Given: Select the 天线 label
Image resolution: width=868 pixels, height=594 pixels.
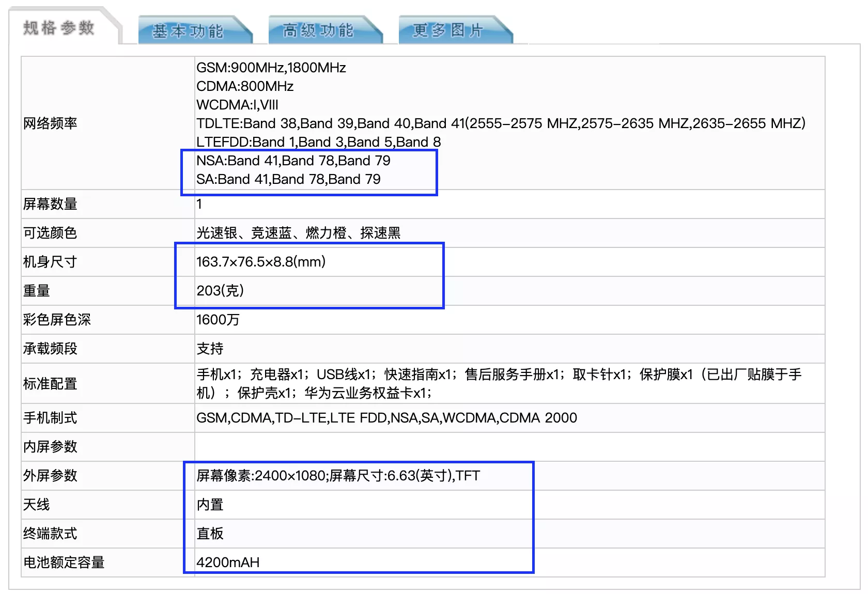Looking at the screenshot, I should (x=36, y=505).
